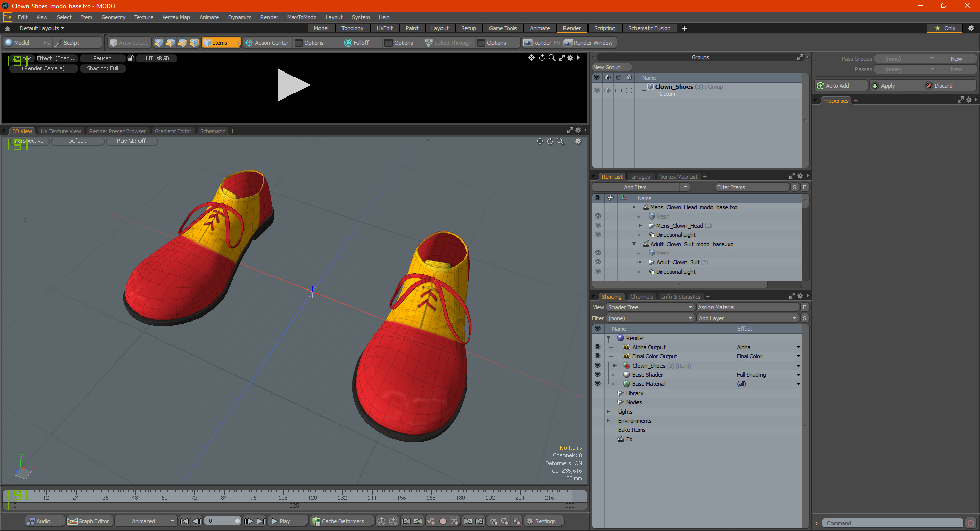Expand the Adult_Clown_Suit item tree
This screenshot has height=531, width=980.
coord(640,262)
